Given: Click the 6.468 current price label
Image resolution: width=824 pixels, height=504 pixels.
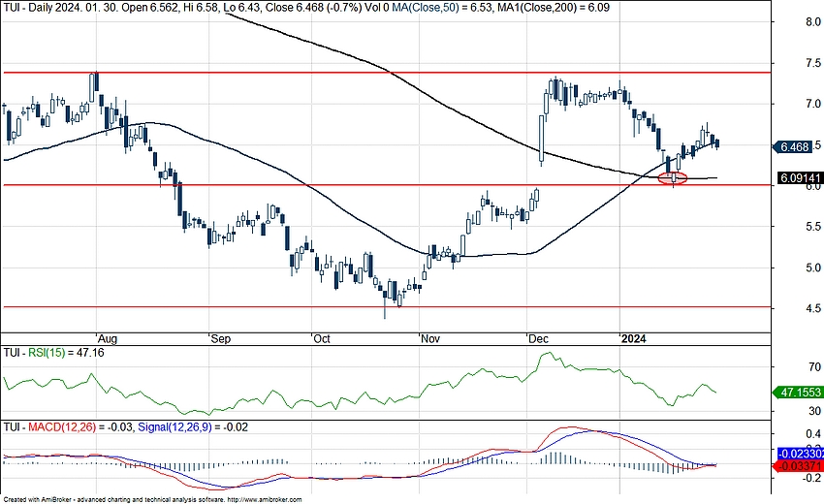Looking at the screenshot, I should point(792,147).
